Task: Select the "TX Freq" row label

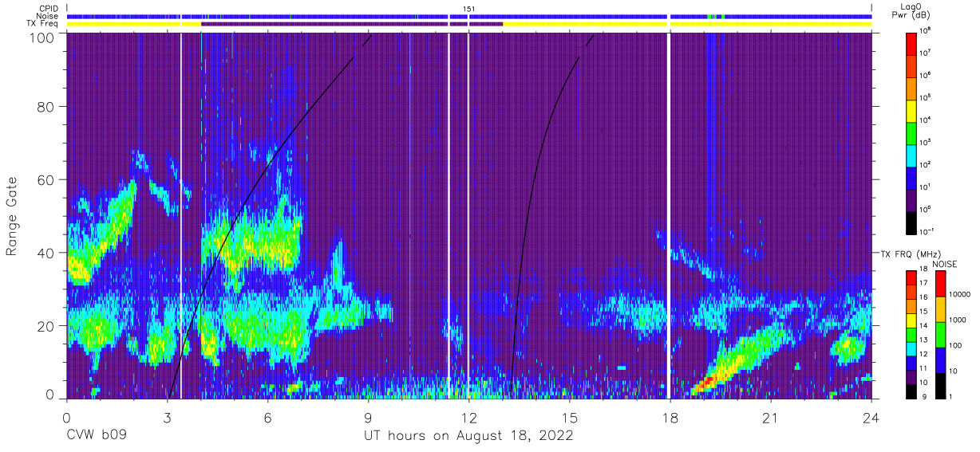Action: [42, 24]
